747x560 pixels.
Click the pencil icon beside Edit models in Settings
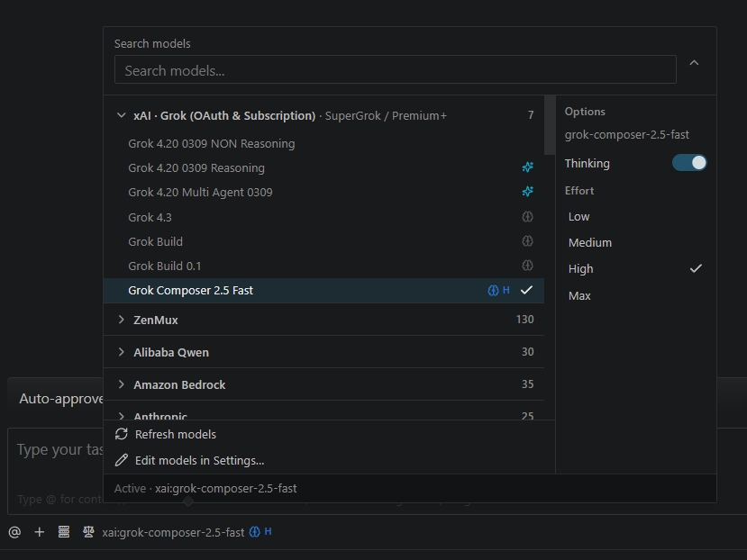pyautogui.click(x=122, y=460)
